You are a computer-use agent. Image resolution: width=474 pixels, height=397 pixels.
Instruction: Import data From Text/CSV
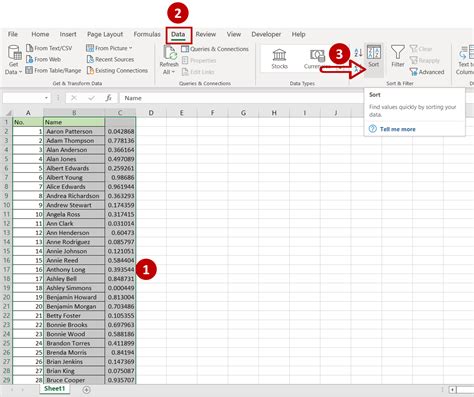tap(49, 48)
